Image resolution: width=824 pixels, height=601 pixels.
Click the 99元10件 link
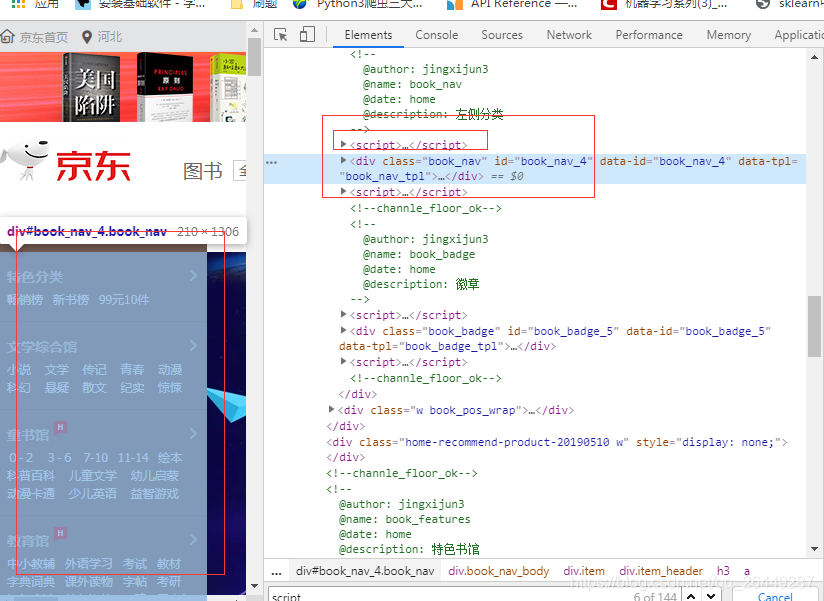124,299
